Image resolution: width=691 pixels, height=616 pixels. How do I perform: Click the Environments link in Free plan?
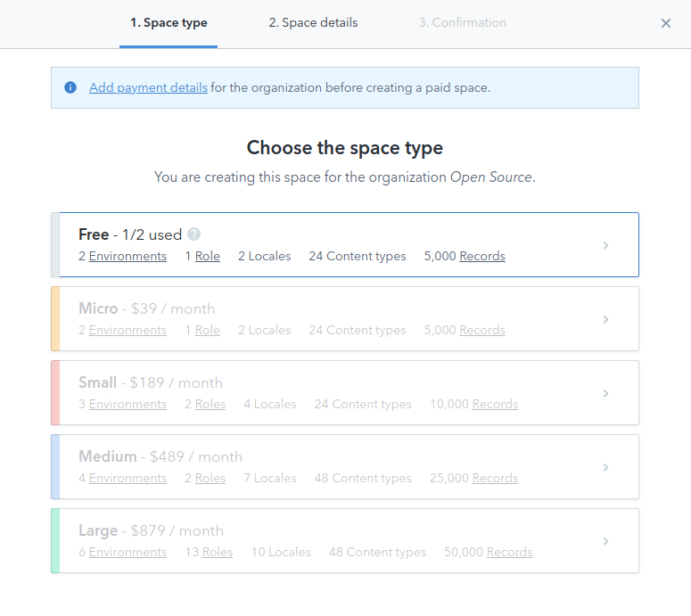128,257
